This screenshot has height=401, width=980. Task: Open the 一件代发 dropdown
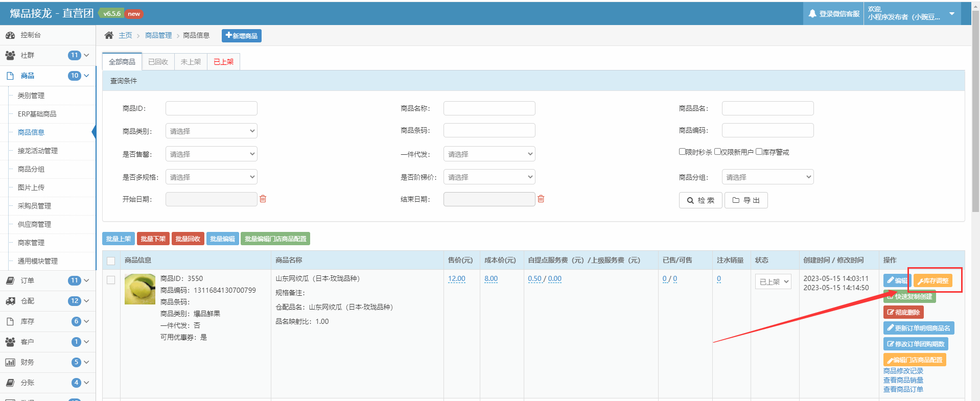[489, 154]
